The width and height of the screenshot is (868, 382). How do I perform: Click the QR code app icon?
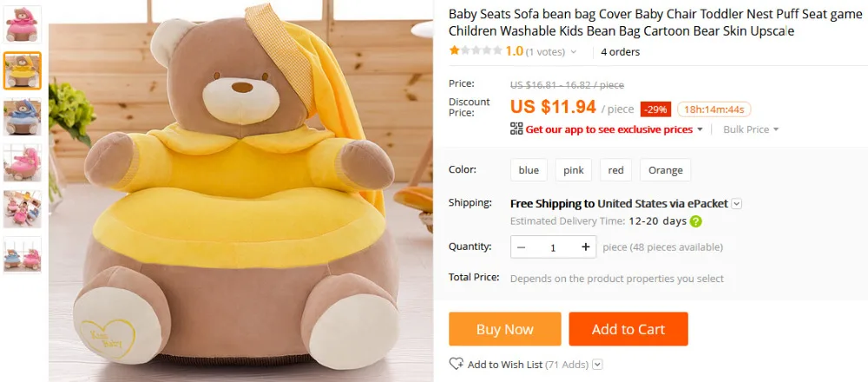click(516, 128)
